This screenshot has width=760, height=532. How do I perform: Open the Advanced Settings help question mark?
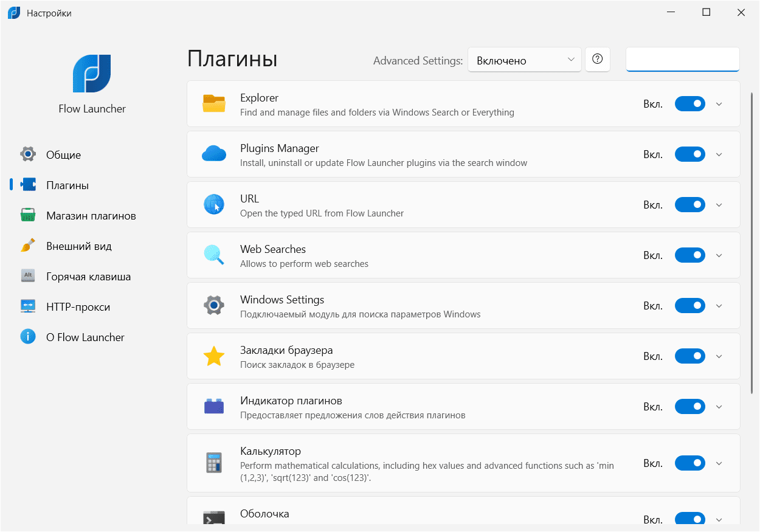(x=598, y=60)
